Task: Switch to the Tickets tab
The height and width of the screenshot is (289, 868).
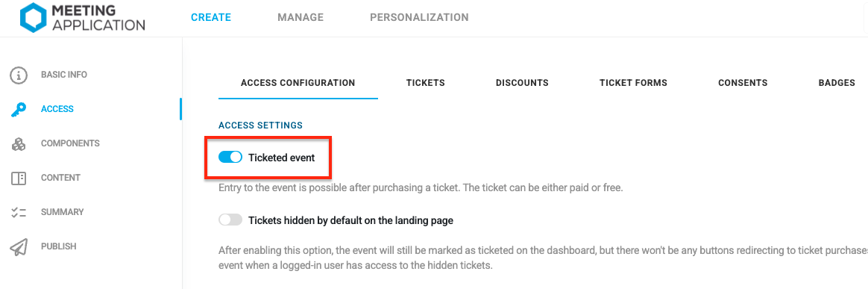Action: pyautogui.click(x=426, y=83)
